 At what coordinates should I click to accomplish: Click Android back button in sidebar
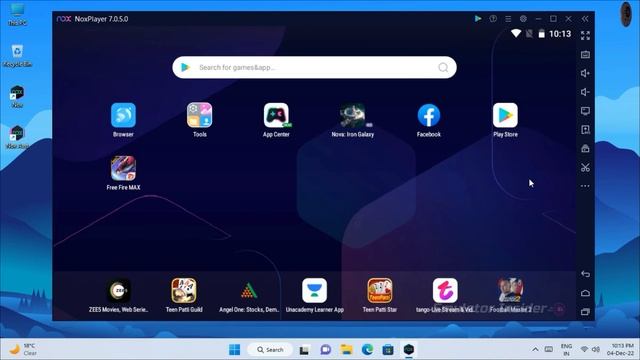click(585, 274)
